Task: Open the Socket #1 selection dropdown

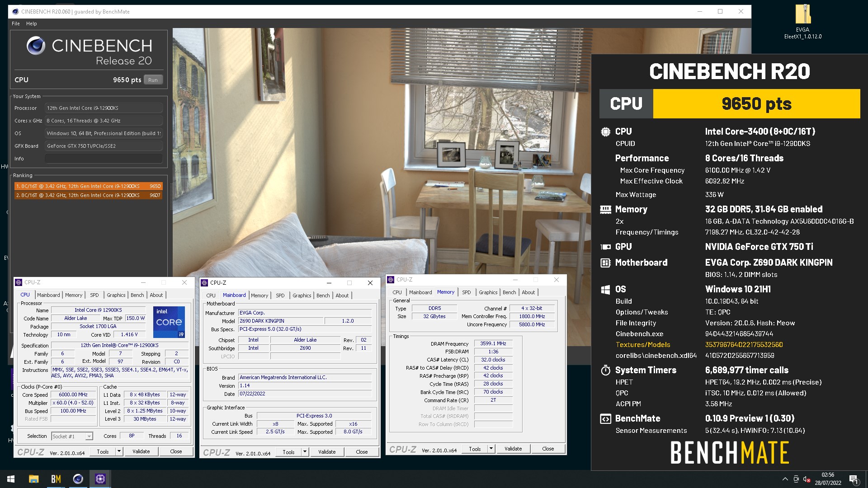Action: (x=72, y=436)
